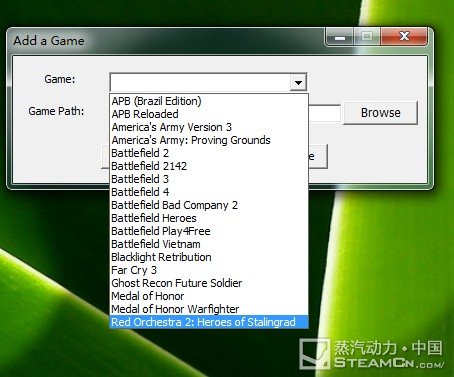454x377 pixels.
Task: Select APB (Brazil Edition) from list
Action: pos(209,101)
